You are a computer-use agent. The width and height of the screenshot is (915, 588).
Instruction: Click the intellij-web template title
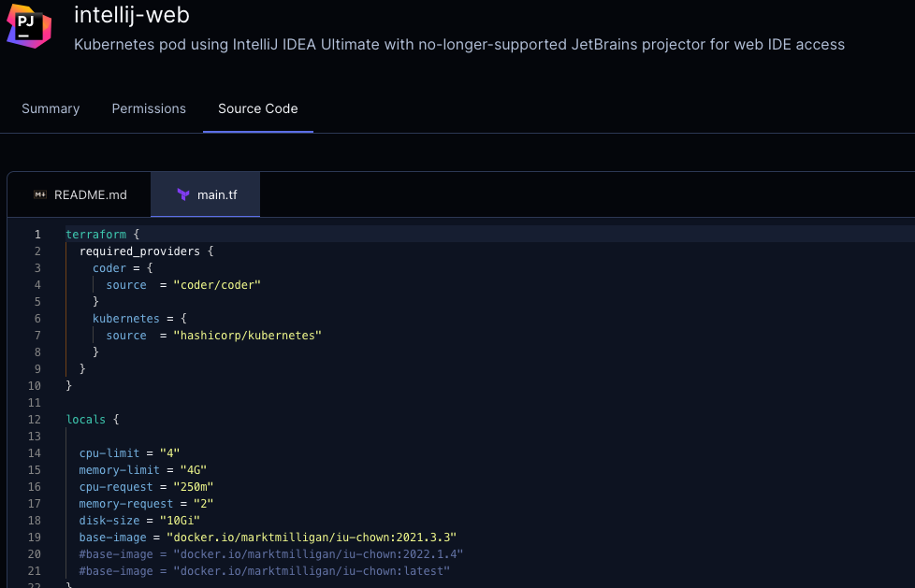pos(132,15)
